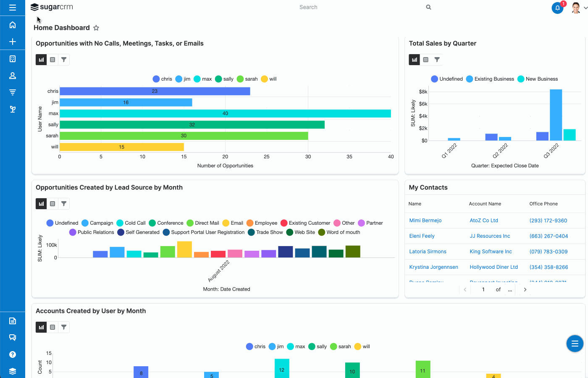Toggle Existing Business legend color swatch
The image size is (588, 378).
(470, 79)
